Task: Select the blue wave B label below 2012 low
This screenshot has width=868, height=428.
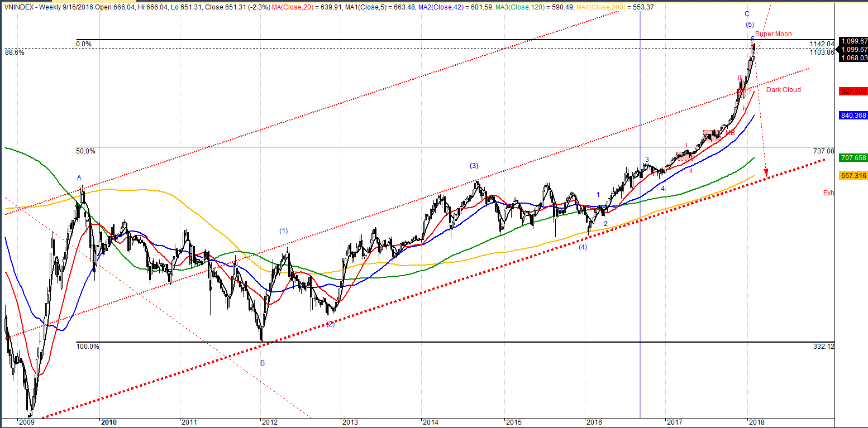Action: click(263, 363)
